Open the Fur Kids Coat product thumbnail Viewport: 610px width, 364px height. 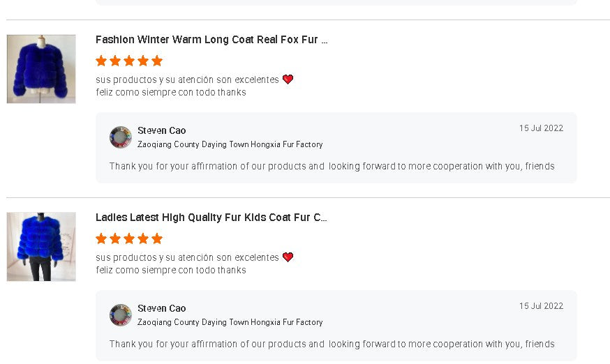[41, 247]
